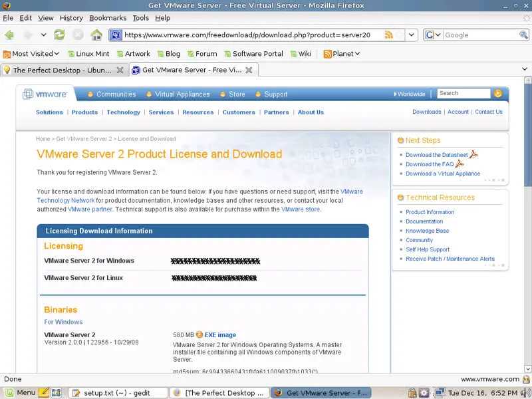The width and height of the screenshot is (532, 399).
Task: Click the notes pencil icon in the taskbar
Action: tap(44, 393)
